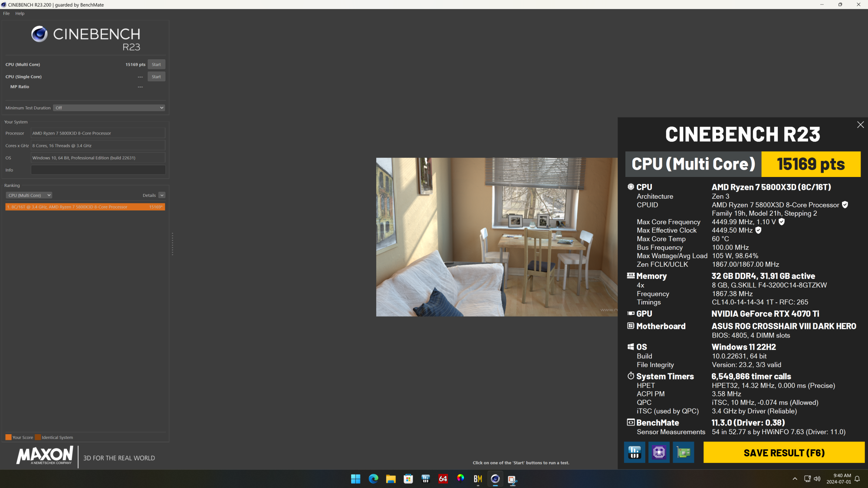Open AIDA64 from the taskbar

[x=443, y=478]
